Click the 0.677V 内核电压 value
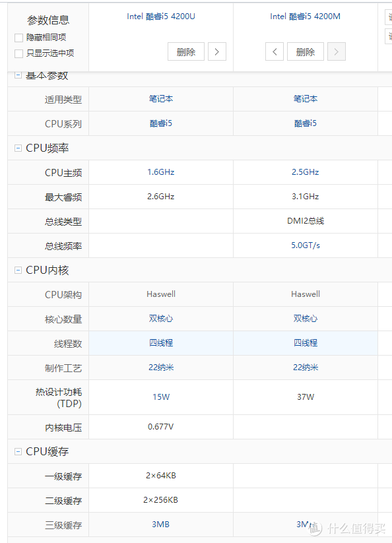 [x=161, y=427]
